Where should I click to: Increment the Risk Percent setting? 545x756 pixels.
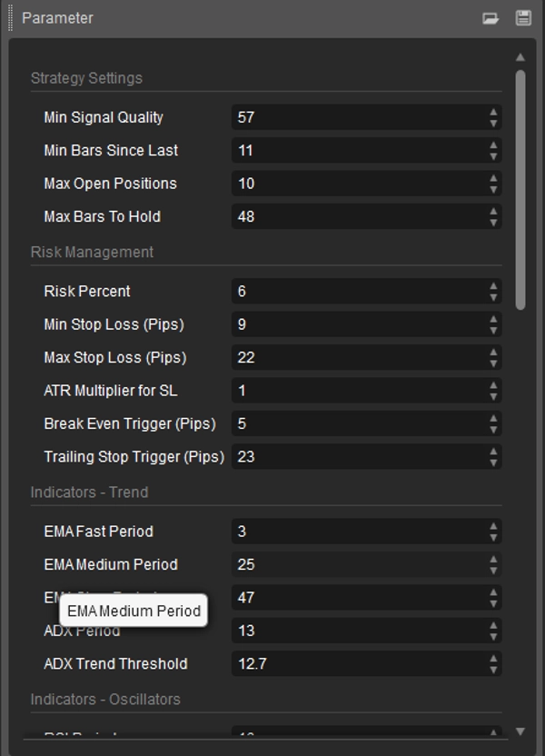click(x=491, y=287)
